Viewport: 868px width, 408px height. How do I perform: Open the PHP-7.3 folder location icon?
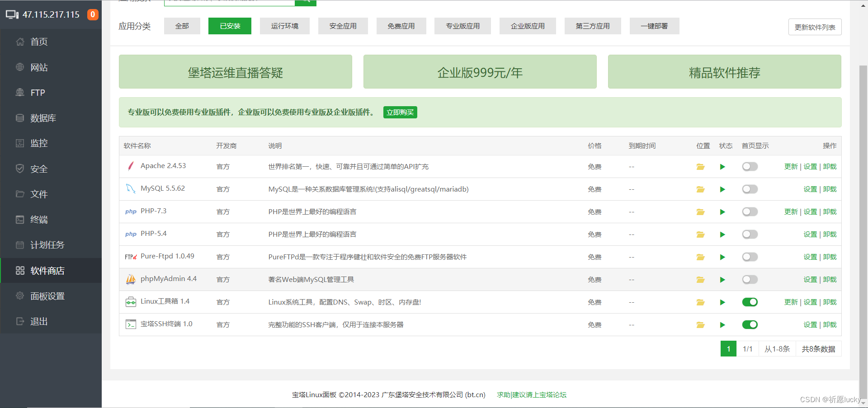(x=700, y=212)
